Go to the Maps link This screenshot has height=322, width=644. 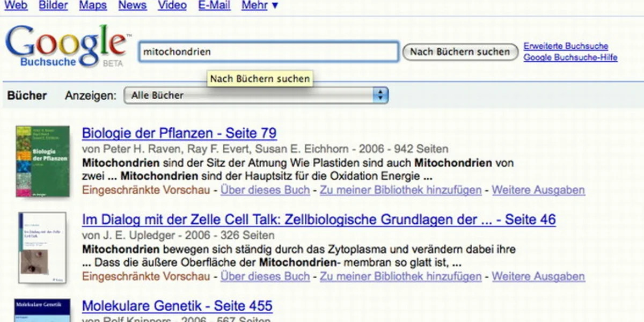point(93,5)
